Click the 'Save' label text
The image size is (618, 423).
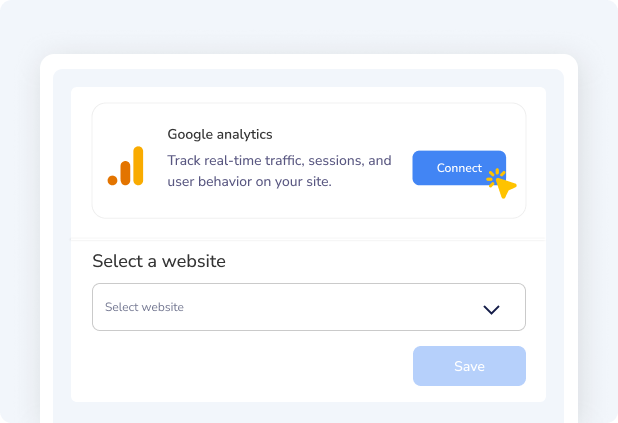coord(469,366)
